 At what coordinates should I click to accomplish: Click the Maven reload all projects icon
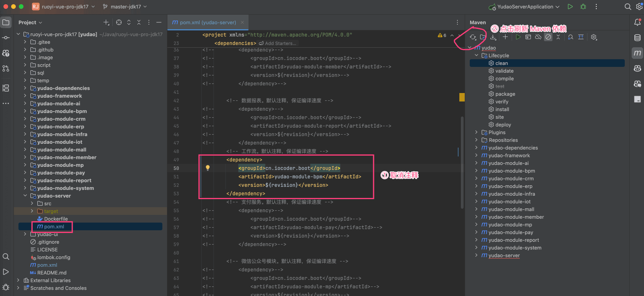click(x=473, y=37)
